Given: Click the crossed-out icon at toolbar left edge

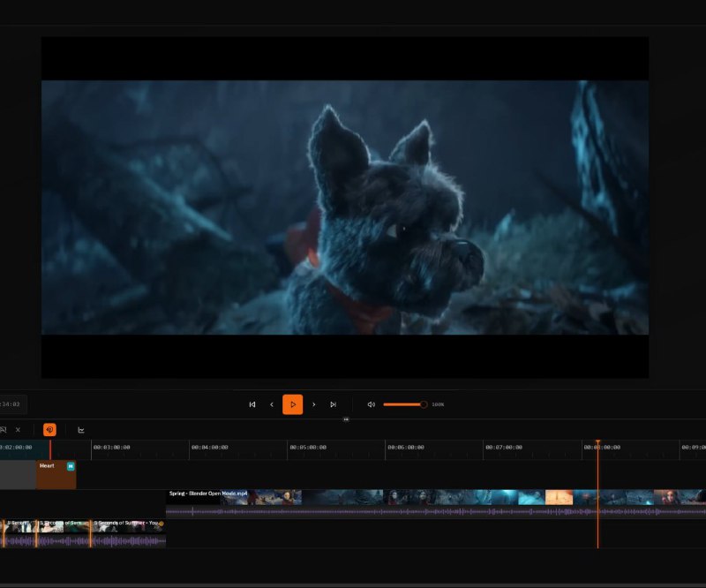Looking at the screenshot, I should pos(4,430).
